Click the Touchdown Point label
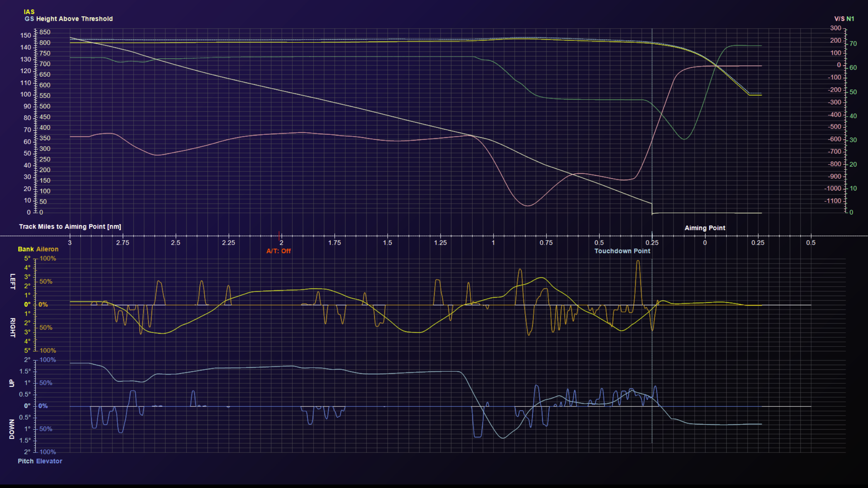This screenshot has width=868, height=488. (x=622, y=251)
